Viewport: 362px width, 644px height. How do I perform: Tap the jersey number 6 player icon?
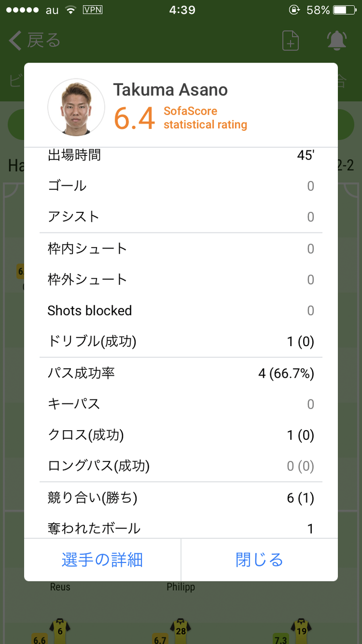pos(60,629)
